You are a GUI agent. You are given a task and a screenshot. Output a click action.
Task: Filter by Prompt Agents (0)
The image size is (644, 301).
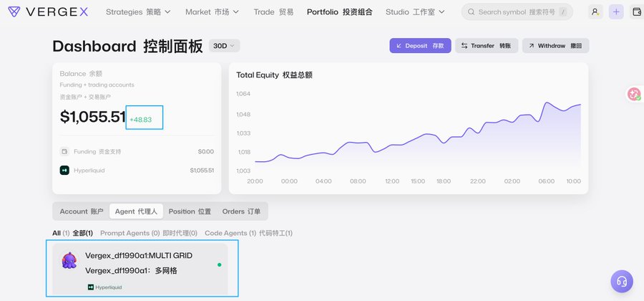click(x=149, y=233)
